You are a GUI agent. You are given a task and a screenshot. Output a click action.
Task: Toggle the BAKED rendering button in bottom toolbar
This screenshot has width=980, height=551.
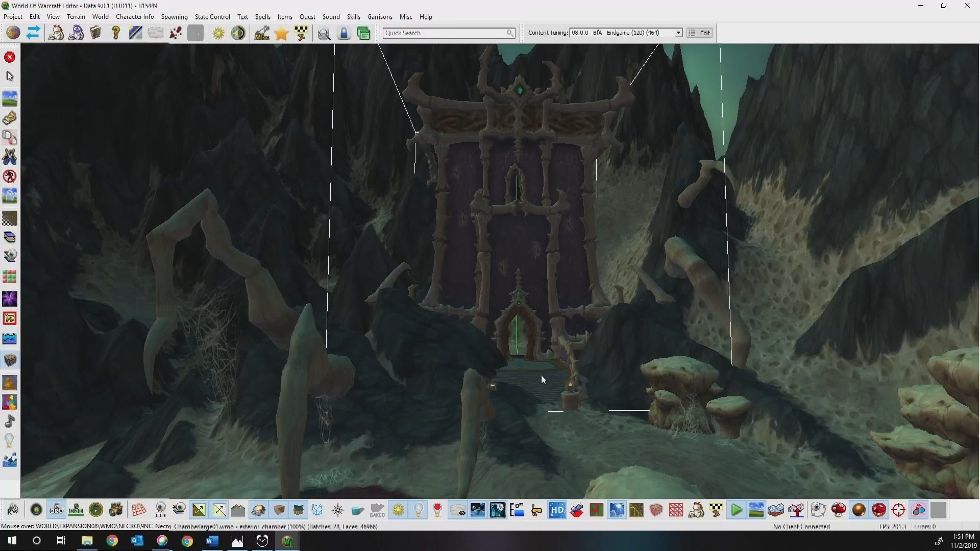(377, 510)
